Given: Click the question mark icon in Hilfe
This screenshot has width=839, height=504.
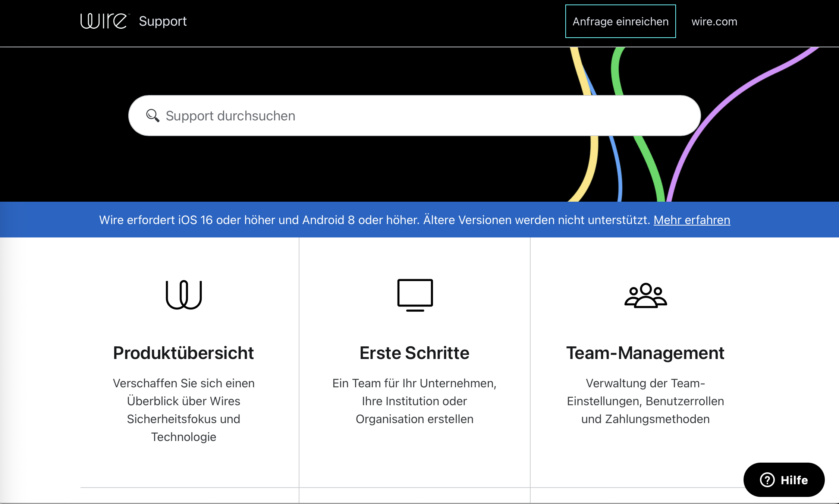Looking at the screenshot, I should [767, 480].
